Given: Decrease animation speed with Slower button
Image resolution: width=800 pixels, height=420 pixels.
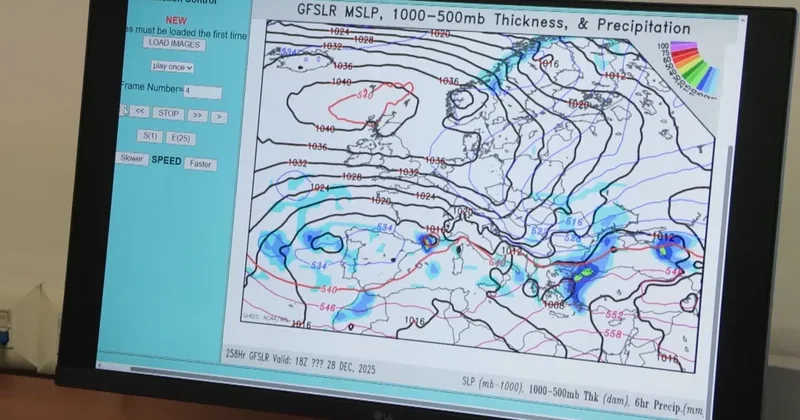Looking at the screenshot, I should pyautogui.click(x=132, y=158).
